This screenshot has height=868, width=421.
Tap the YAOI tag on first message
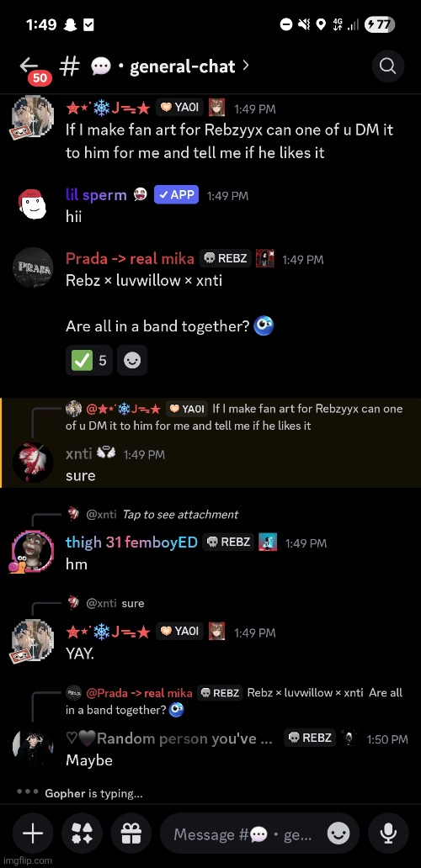coord(179,108)
